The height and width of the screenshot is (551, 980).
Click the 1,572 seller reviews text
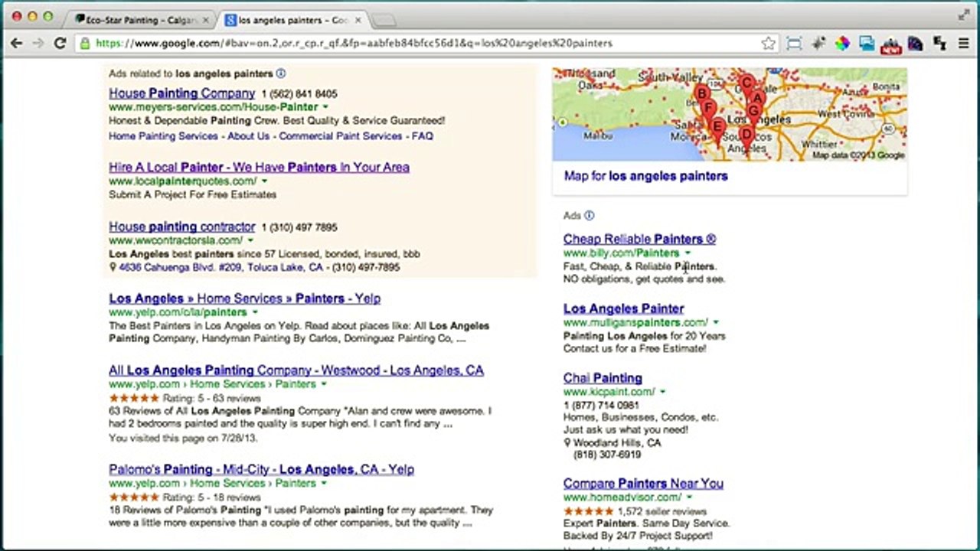(661, 511)
